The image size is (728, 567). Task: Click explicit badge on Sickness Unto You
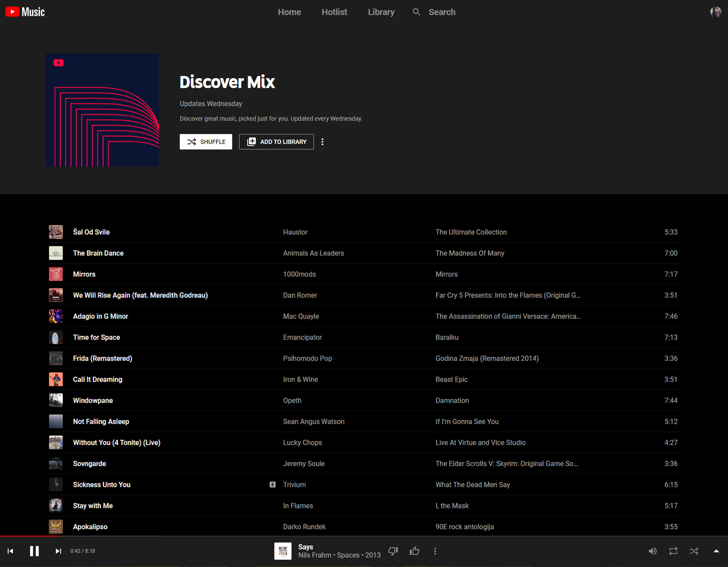pos(273,485)
